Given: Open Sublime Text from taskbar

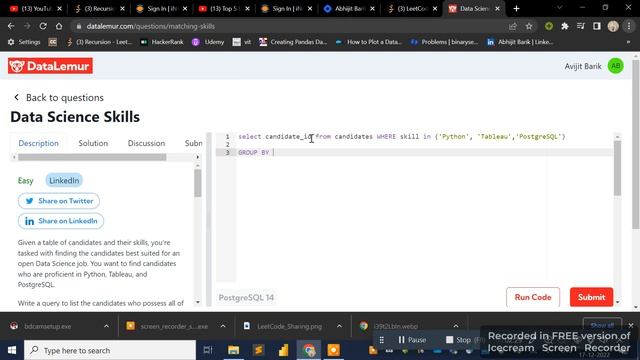Looking at the screenshot, I should tap(258, 350).
